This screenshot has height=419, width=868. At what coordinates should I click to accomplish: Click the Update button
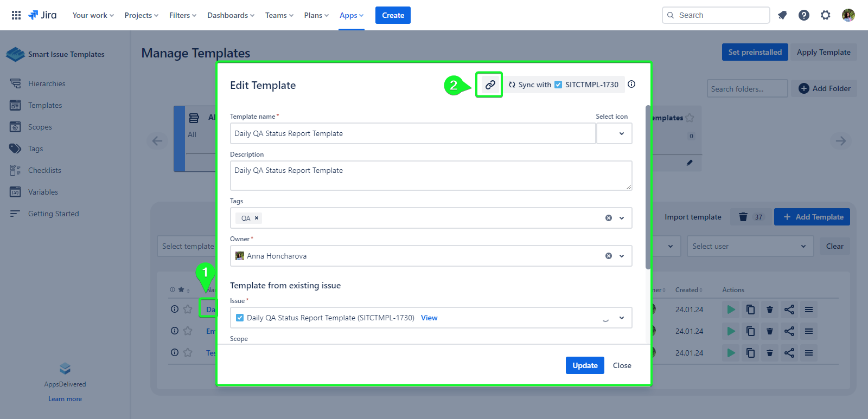(584, 365)
